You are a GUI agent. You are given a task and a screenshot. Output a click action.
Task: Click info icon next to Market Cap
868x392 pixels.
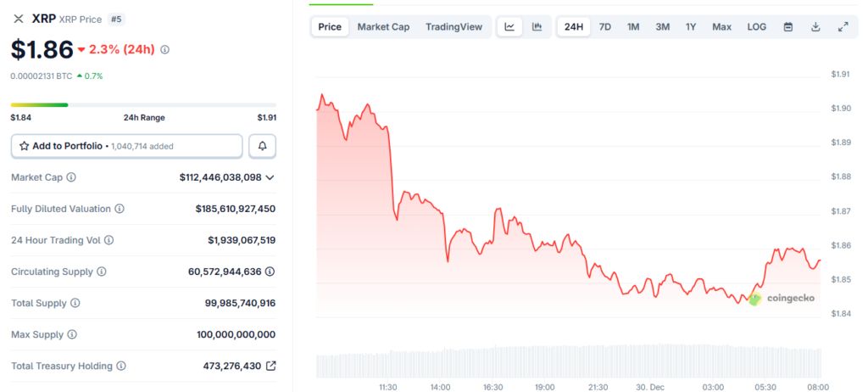click(71, 177)
